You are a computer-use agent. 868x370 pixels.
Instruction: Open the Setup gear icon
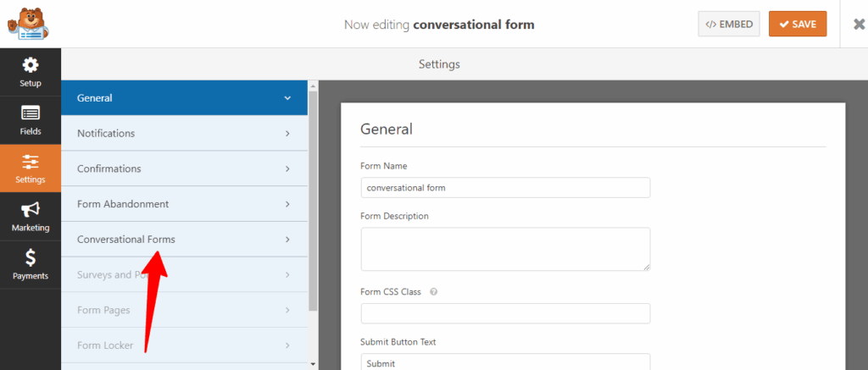[x=31, y=65]
